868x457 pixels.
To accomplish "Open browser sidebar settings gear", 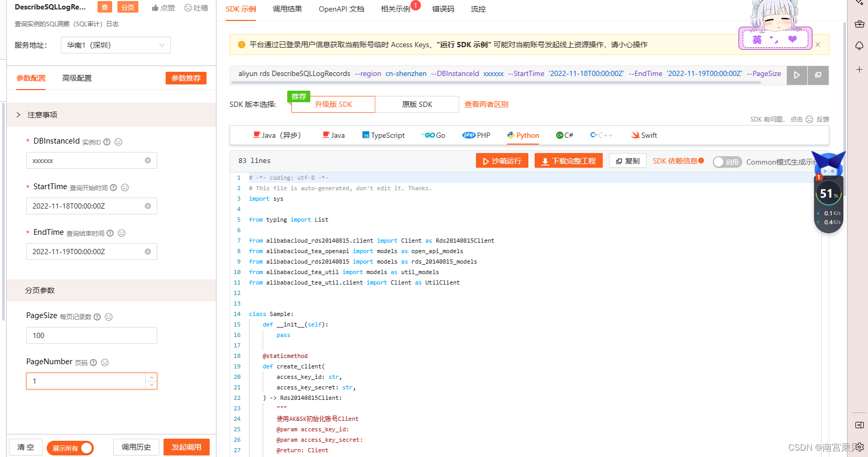I will click(x=860, y=447).
